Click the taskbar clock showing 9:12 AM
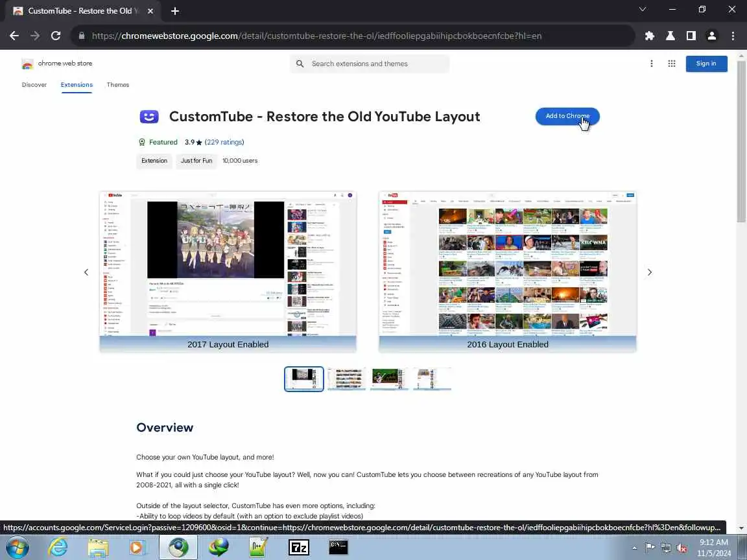The height and width of the screenshot is (560, 747). (714, 548)
